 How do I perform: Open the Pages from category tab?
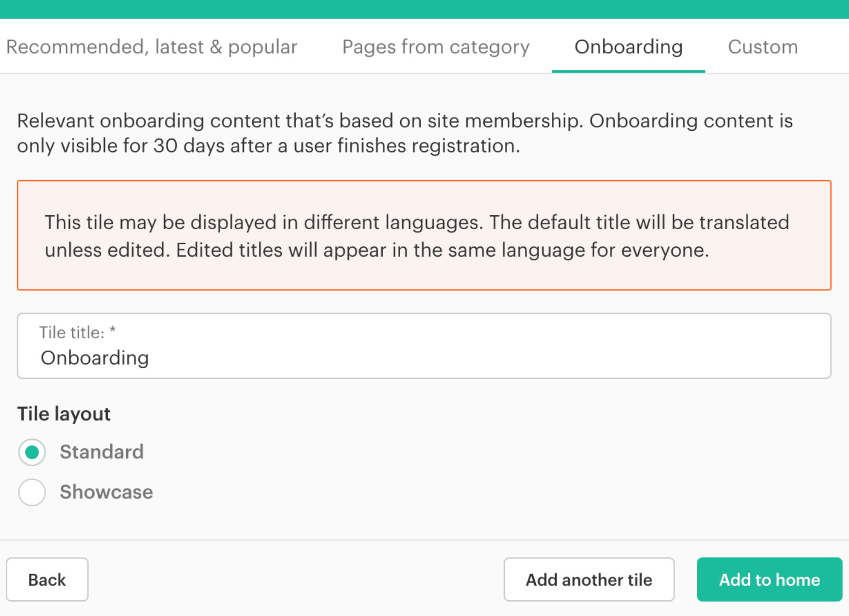pos(435,47)
